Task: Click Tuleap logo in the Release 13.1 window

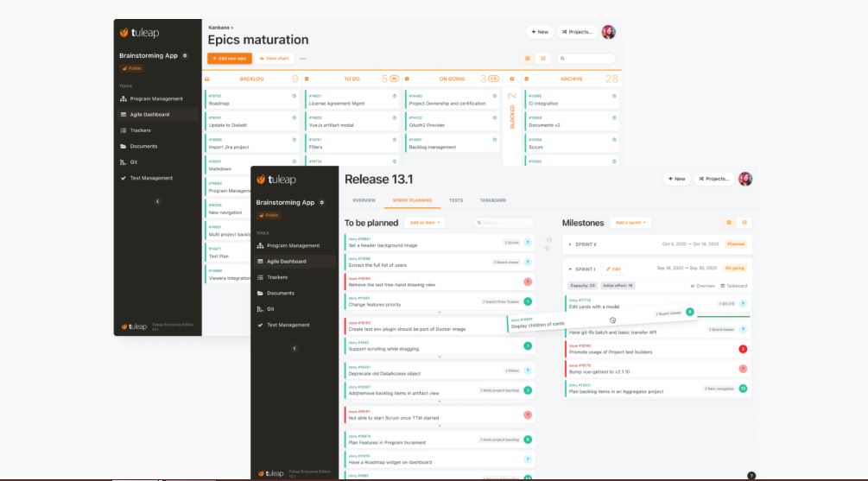Action: pyautogui.click(x=276, y=180)
